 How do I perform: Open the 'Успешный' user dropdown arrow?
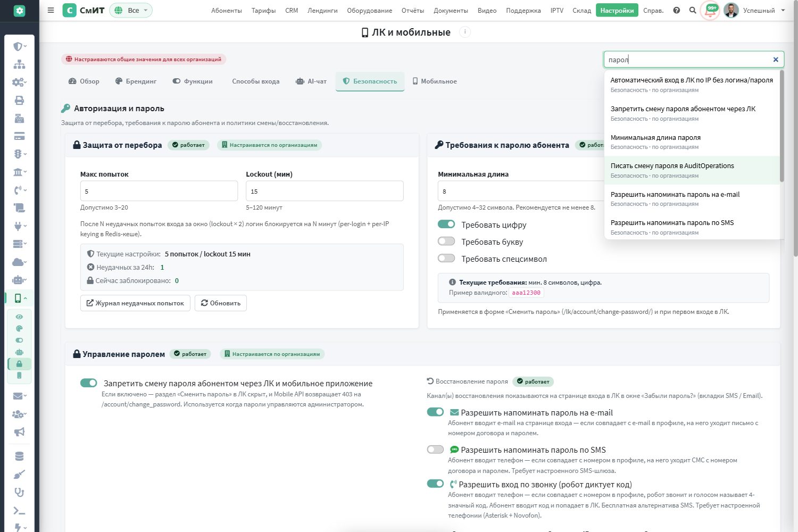(783, 10)
